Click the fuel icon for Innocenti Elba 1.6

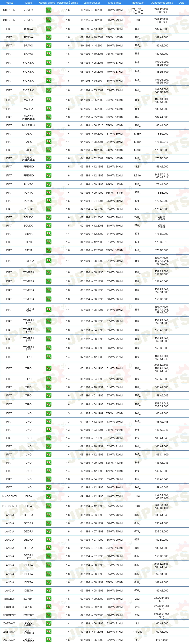[48, 506]
